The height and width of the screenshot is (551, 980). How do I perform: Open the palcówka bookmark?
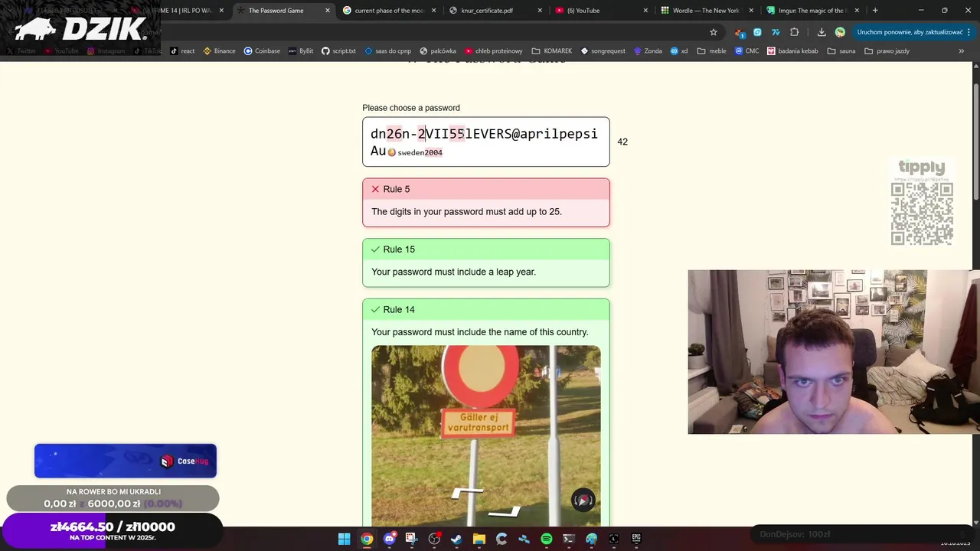pos(438,51)
